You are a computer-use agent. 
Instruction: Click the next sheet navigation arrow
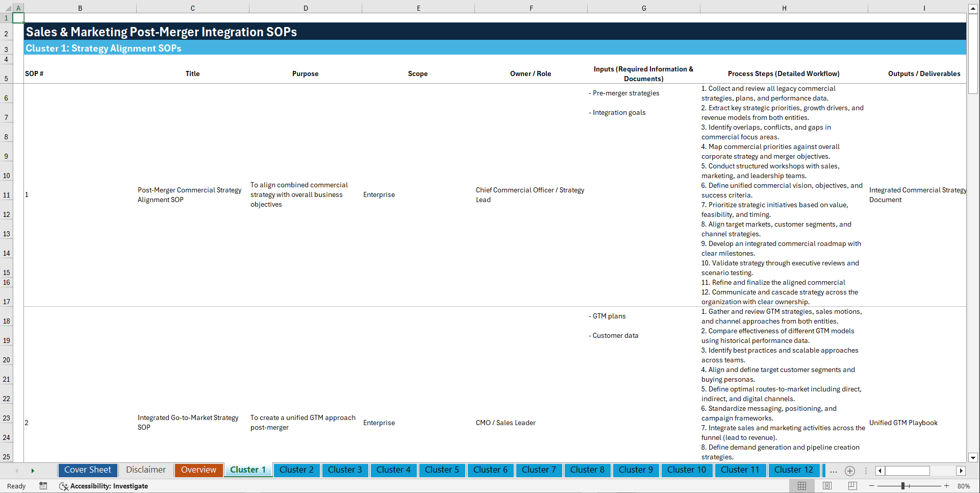[33, 471]
